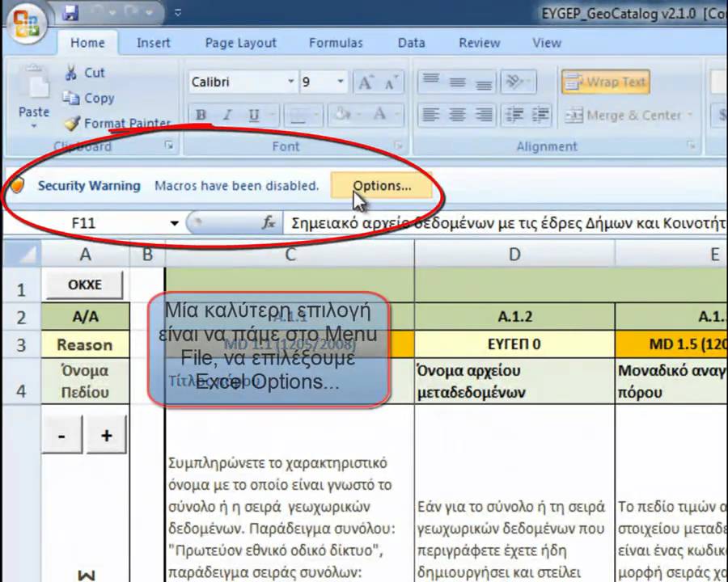
Task: Pick the Font Color letter A
Action: (x=380, y=115)
